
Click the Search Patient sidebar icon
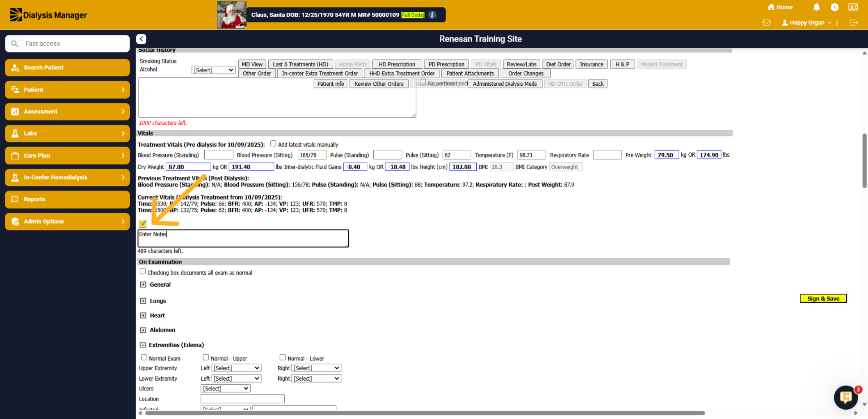click(15, 68)
